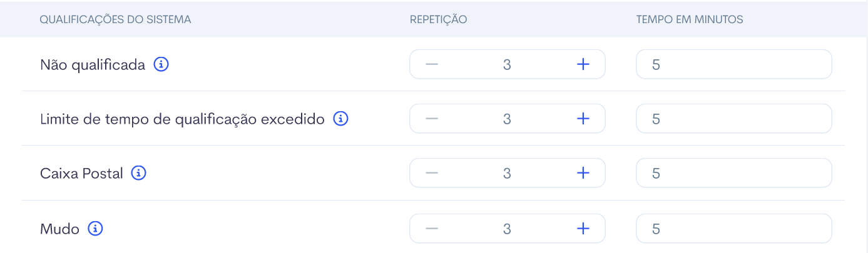Image resolution: width=868 pixels, height=253 pixels.
Task: Click the Mudo repetition number
Action: (x=507, y=229)
